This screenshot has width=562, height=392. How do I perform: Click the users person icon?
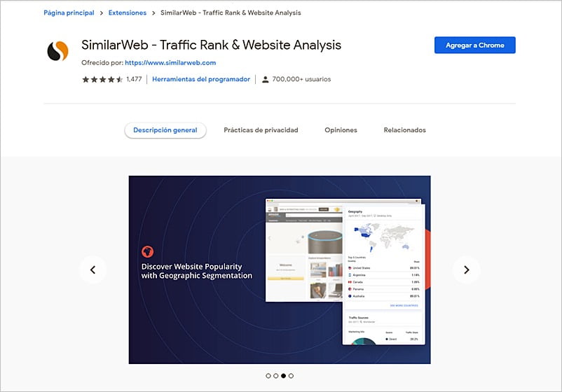[265, 80]
